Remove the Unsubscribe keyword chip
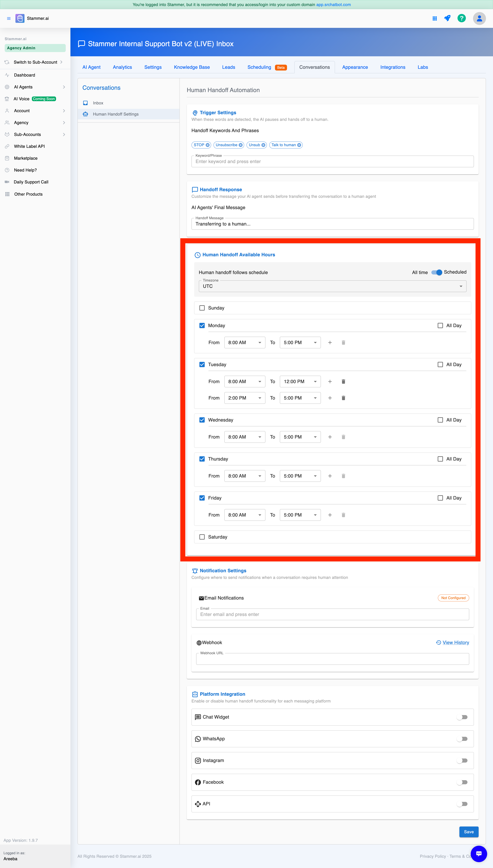 point(241,145)
